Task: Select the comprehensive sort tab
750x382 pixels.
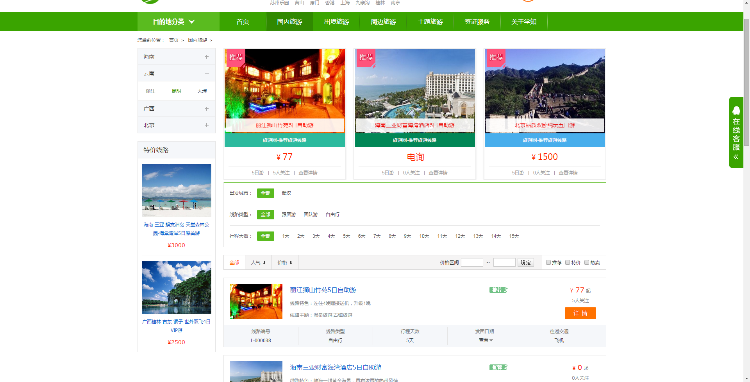Action: pyautogui.click(x=234, y=262)
